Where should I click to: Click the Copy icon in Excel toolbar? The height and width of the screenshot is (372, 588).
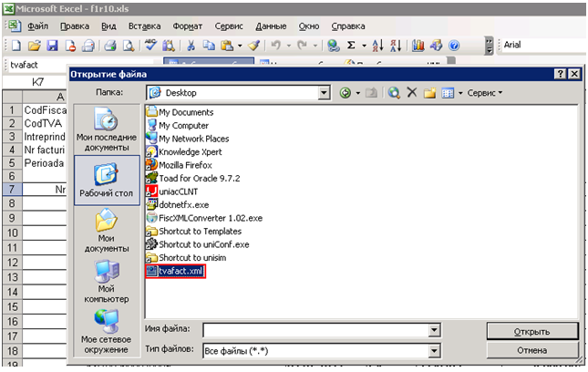click(209, 46)
